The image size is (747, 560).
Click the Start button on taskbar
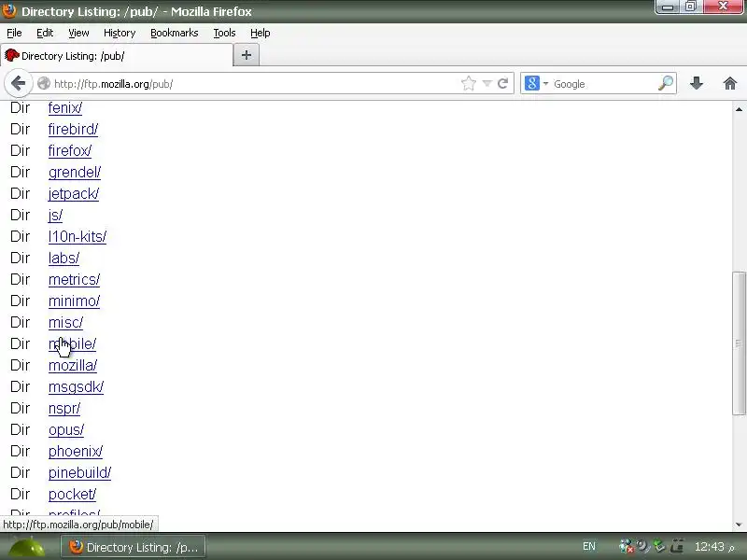point(27,547)
